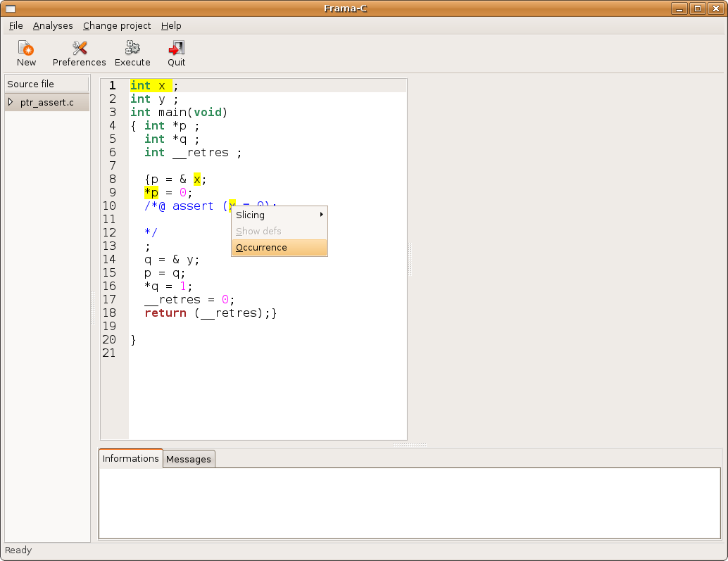Maximize the Frama-C window
Image resolution: width=728 pixels, height=561 pixels.
tap(698, 8)
